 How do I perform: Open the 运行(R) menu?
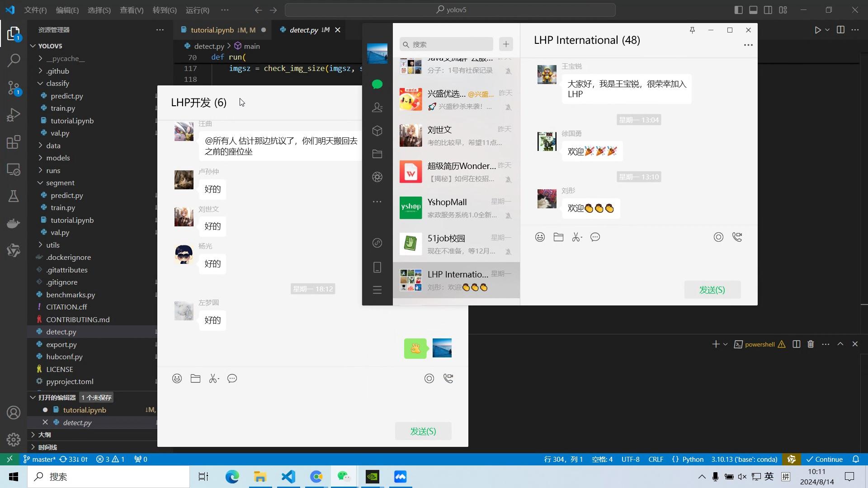(x=197, y=10)
